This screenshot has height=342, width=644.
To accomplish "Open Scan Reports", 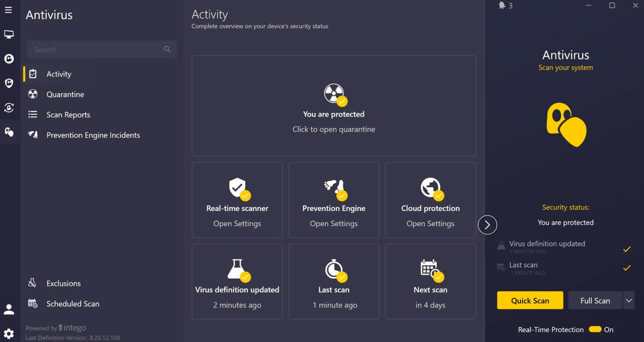I will tap(68, 115).
